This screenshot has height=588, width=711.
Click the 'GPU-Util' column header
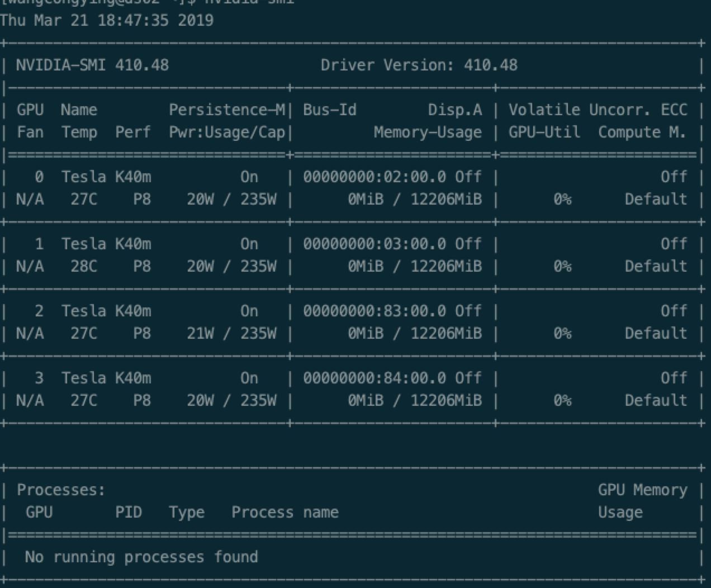pyautogui.click(x=545, y=132)
